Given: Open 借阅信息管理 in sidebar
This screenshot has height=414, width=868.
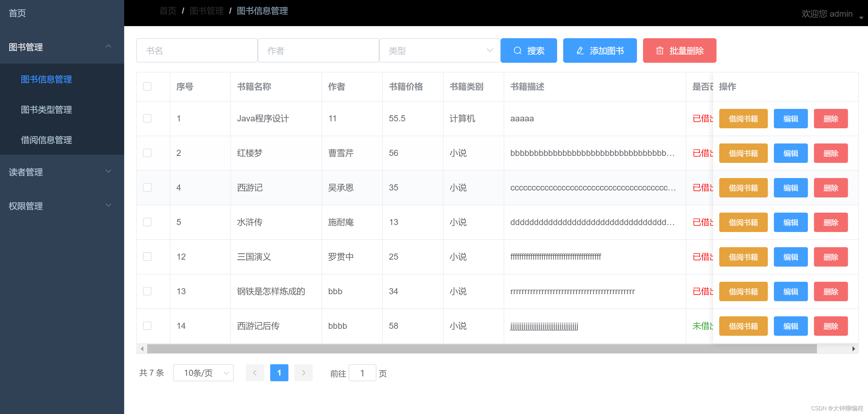Looking at the screenshot, I should coord(46,140).
